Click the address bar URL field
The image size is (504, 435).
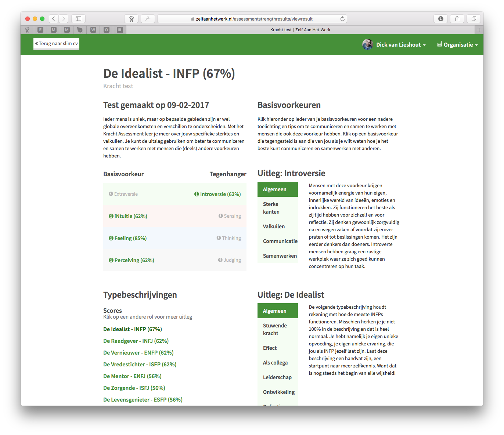[252, 19]
